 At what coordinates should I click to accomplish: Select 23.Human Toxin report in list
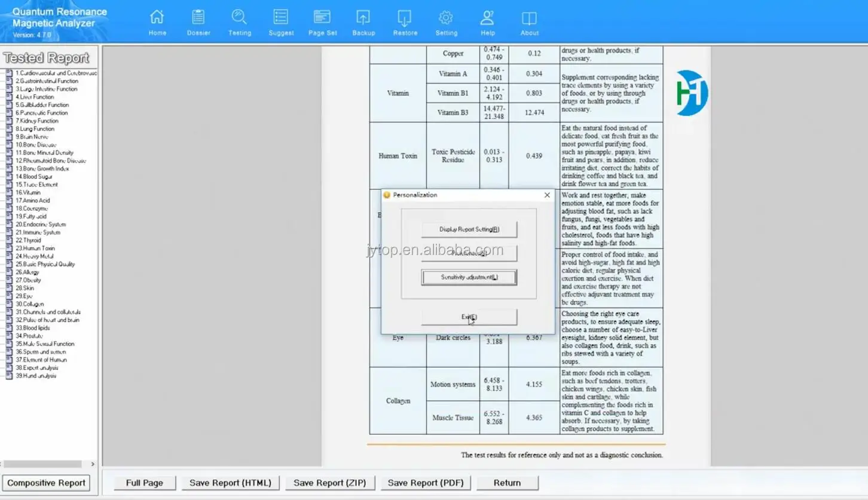coord(35,249)
